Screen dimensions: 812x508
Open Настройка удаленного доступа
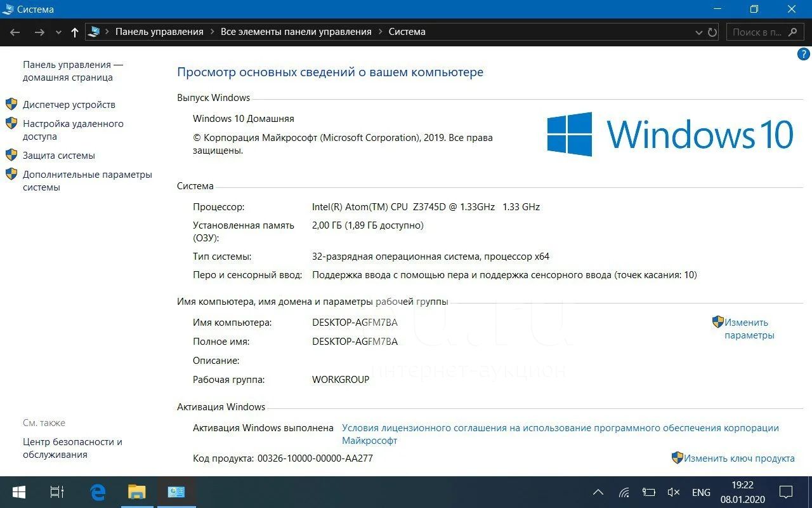[72, 130]
